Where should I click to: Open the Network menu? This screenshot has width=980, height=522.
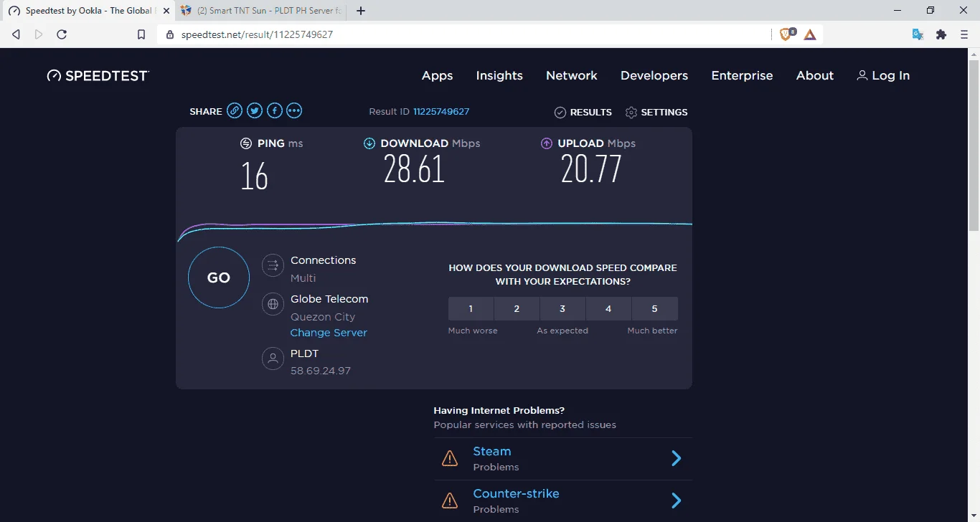[572, 75]
